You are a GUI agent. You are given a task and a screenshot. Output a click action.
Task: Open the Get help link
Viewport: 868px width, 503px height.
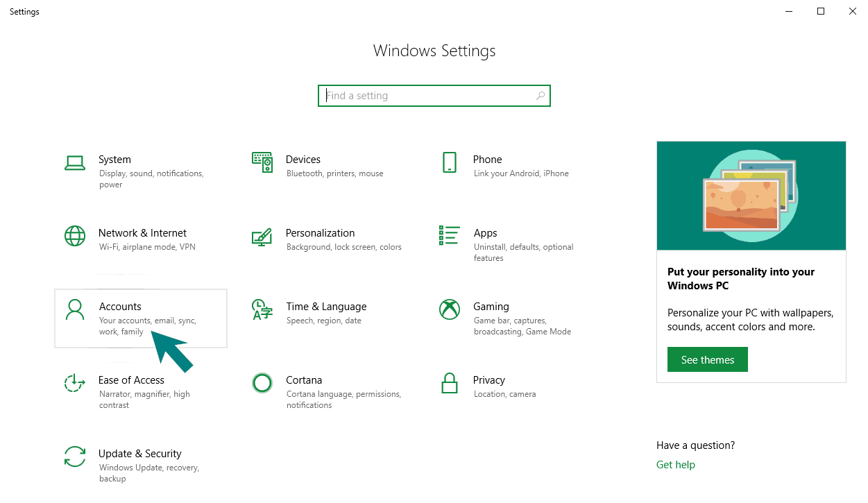tap(676, 465)
